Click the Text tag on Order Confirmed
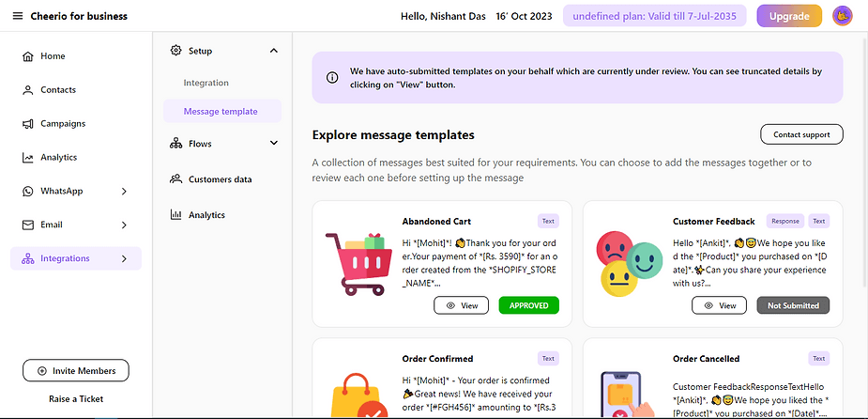 pyautogui.click(x=548, y=359)
